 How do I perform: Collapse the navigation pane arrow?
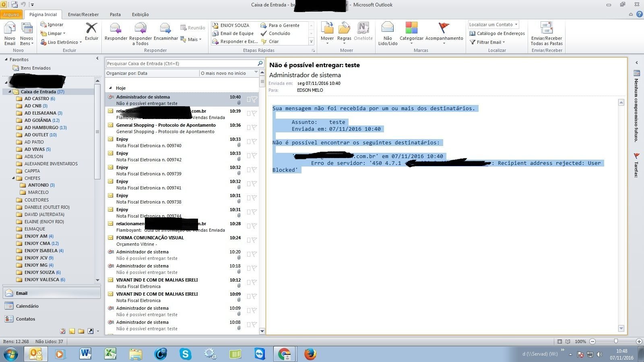[x=97, y=59]
